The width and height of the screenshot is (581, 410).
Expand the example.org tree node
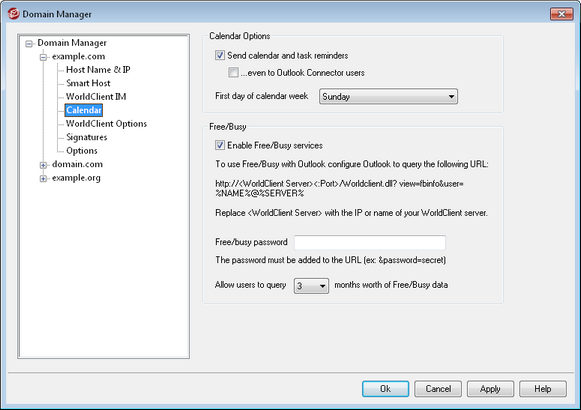coord(43,179)
